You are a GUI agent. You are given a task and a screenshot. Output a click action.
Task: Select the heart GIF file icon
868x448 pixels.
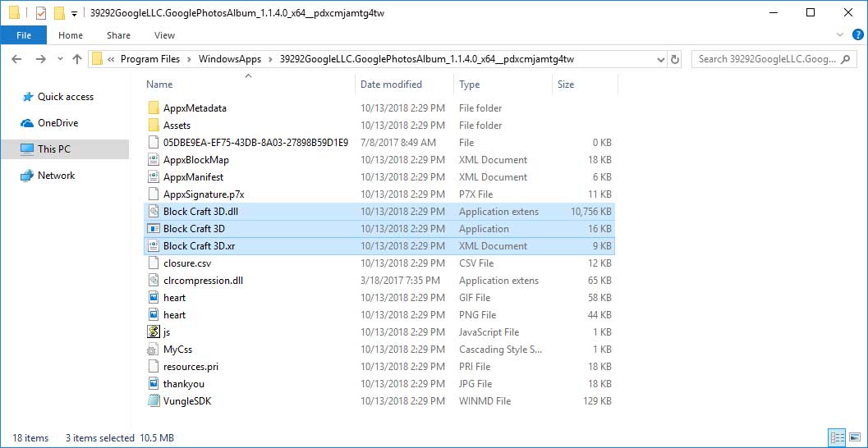(x=154, y=298)
